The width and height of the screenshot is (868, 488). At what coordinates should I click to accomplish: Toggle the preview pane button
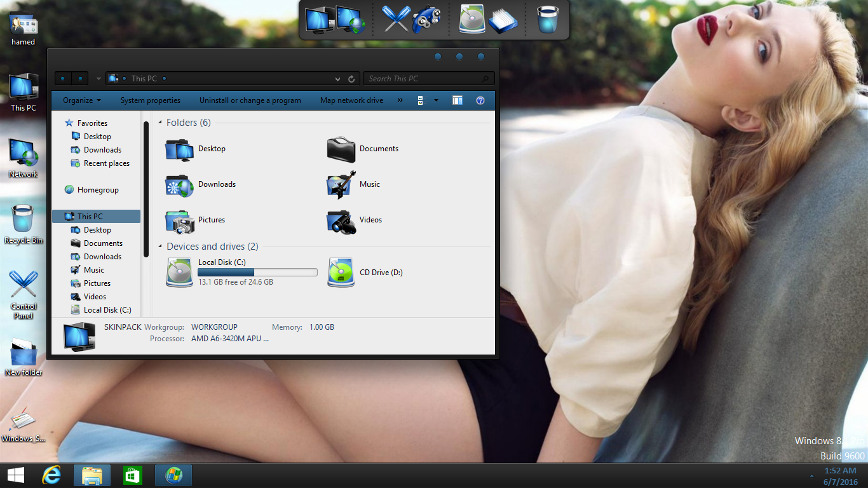458,100
